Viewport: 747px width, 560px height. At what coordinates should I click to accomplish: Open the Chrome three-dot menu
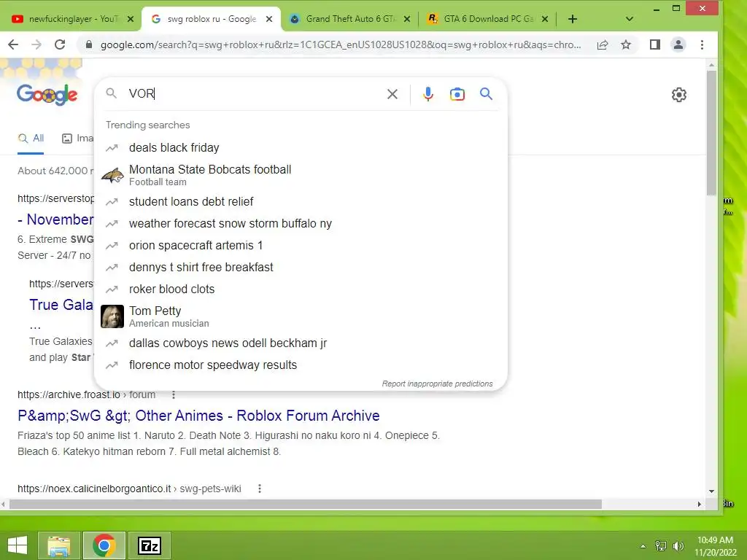coord(702,44)
